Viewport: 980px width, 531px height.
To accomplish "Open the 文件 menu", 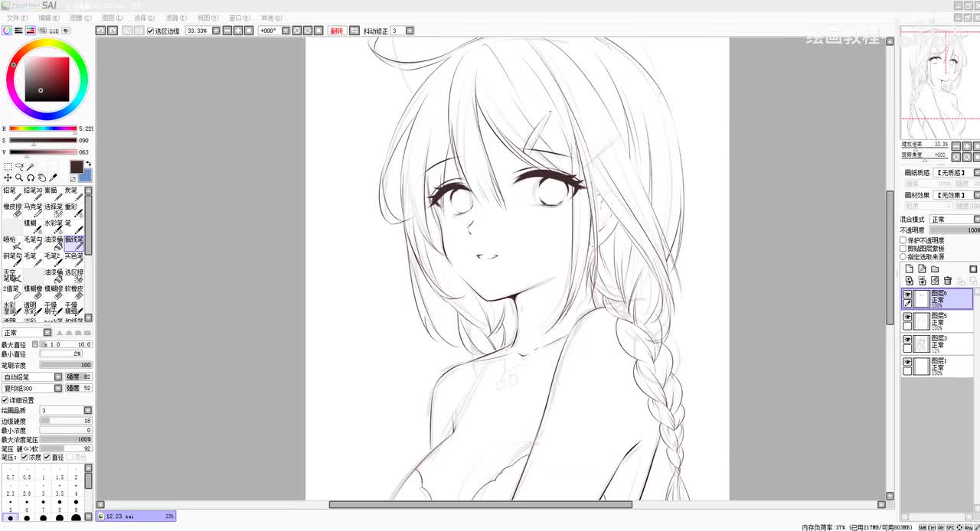I will (16, 18).
